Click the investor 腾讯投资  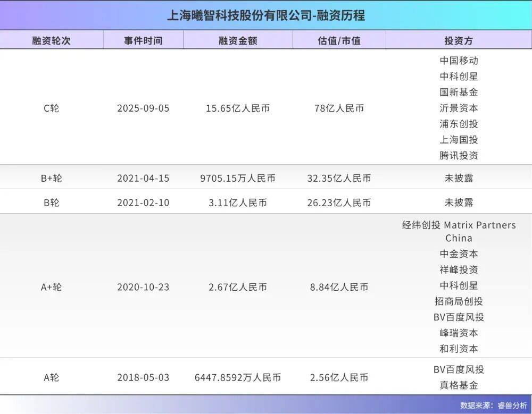[x=459, y=156]
